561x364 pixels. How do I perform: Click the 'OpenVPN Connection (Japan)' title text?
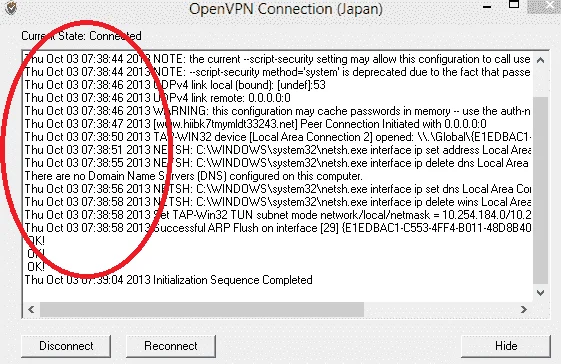tap(286, 9)
